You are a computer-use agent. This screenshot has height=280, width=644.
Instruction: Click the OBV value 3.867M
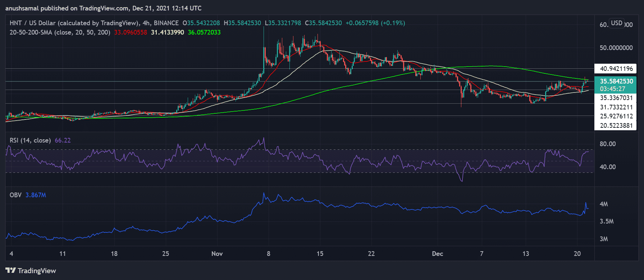(36, 195)
